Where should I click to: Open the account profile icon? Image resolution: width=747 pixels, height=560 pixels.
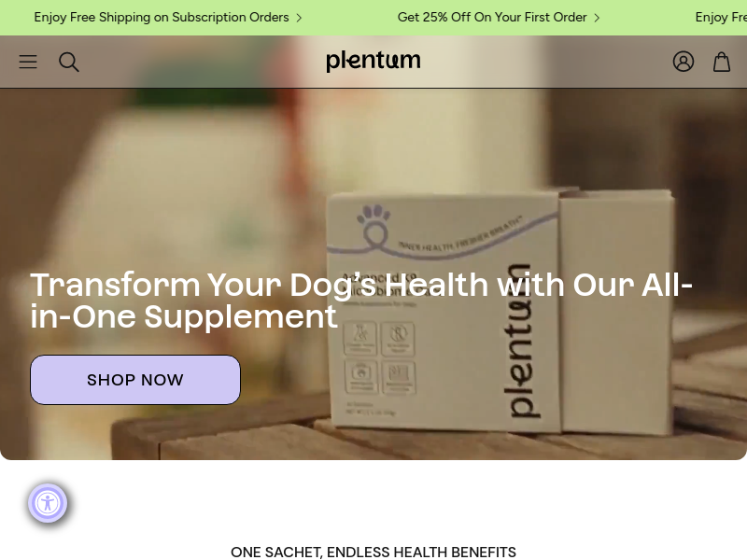click(x=684, y=62)
